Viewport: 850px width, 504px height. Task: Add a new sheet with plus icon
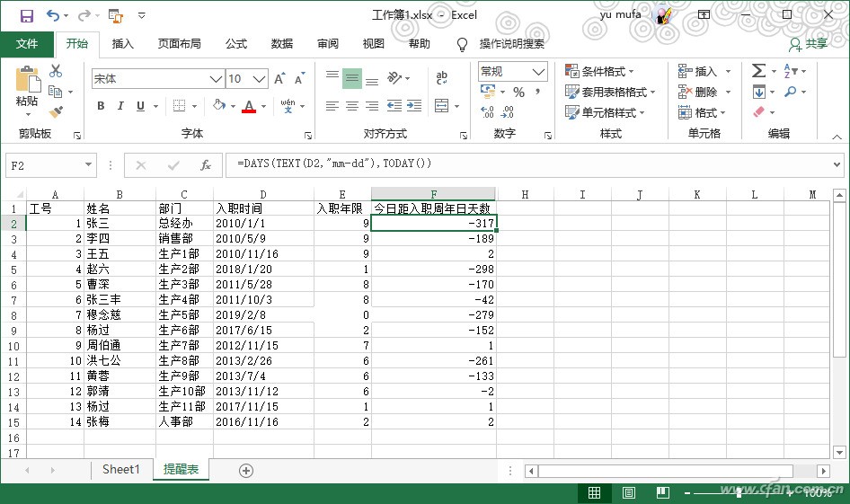246,471
